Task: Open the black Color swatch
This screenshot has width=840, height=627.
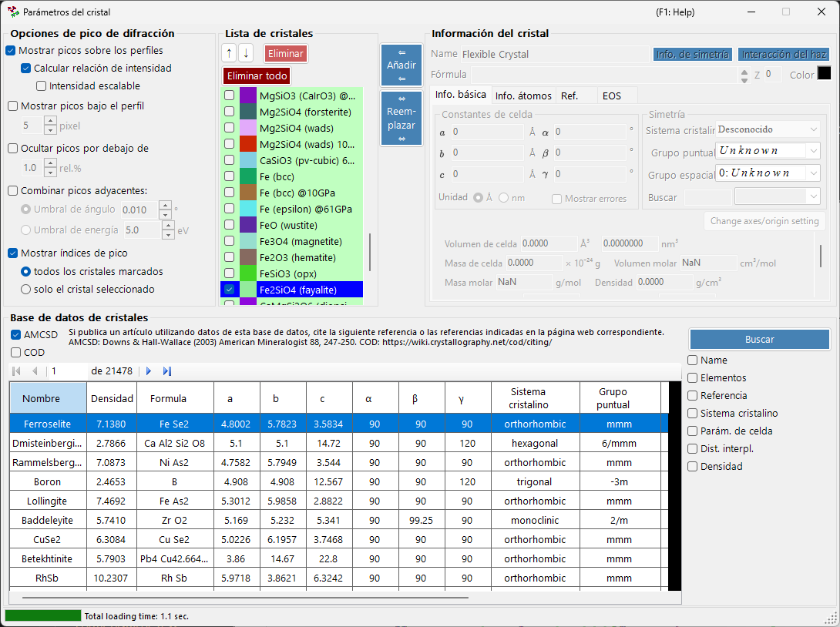Action: click(x=824, y=73)
